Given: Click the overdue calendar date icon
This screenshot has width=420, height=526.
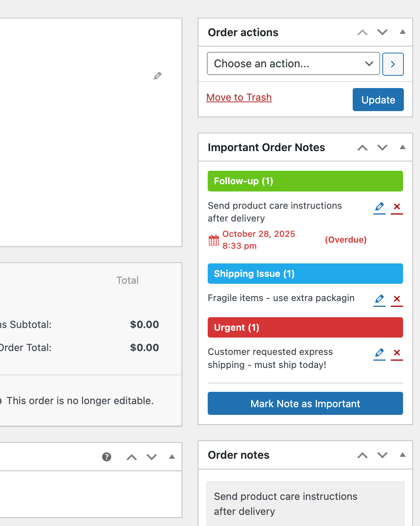Looking at the screenshot, I should tap(214, 240).
